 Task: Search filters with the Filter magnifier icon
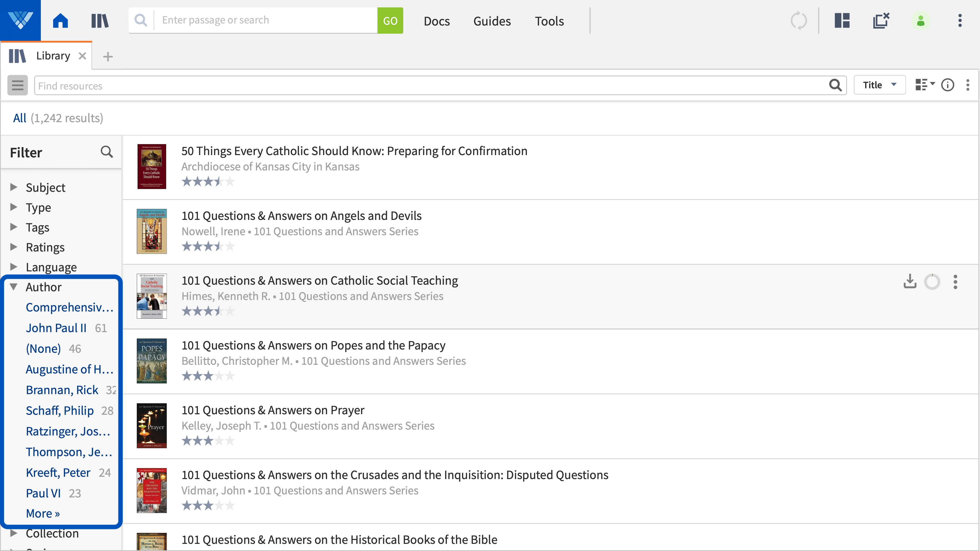[106, 152]
